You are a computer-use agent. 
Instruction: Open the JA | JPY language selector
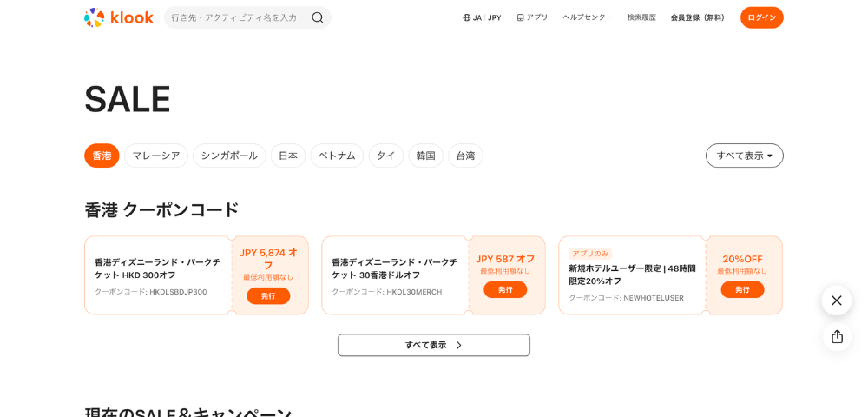coord(482,17)
